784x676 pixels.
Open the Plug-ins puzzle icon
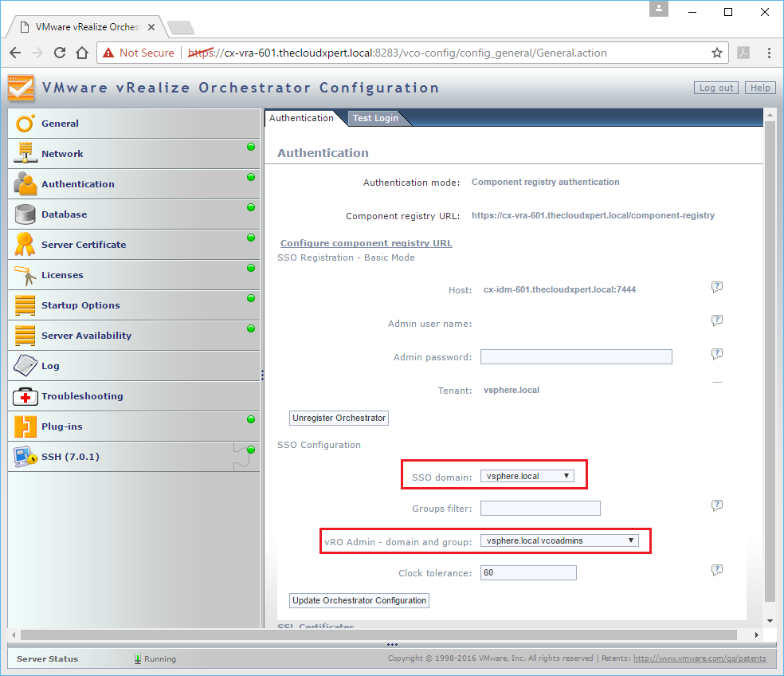tap(25, 426)
